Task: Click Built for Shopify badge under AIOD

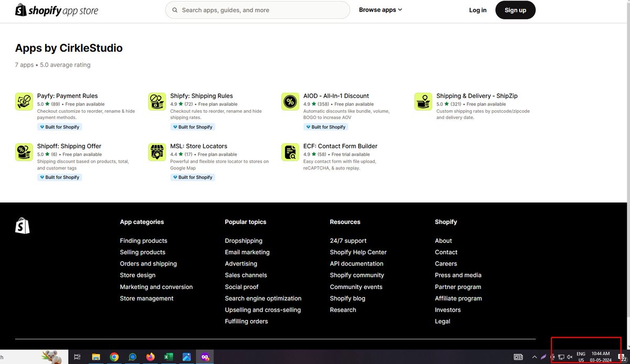Action: 326,127
